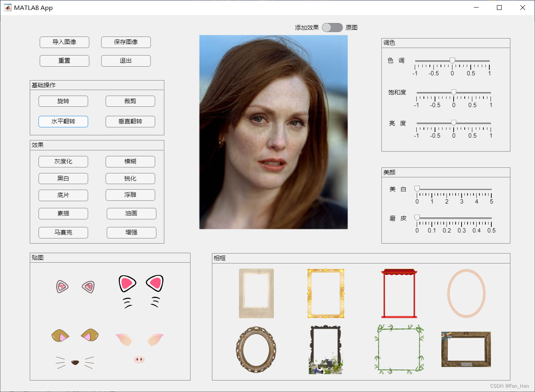Apply the 黑白 black-white effect
This screenshot has height=392, width=535.
[x=63, y=179]
